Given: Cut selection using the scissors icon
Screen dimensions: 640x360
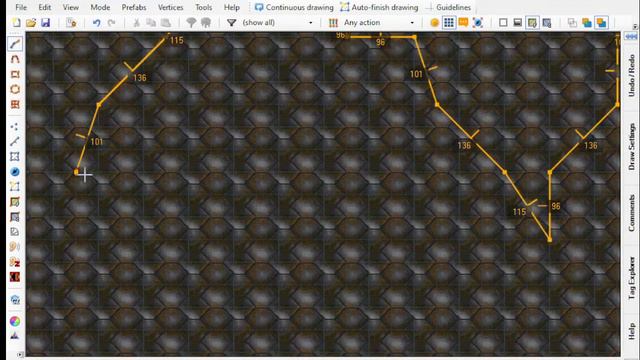Looking at the screenshot, I should coord(136,23).
